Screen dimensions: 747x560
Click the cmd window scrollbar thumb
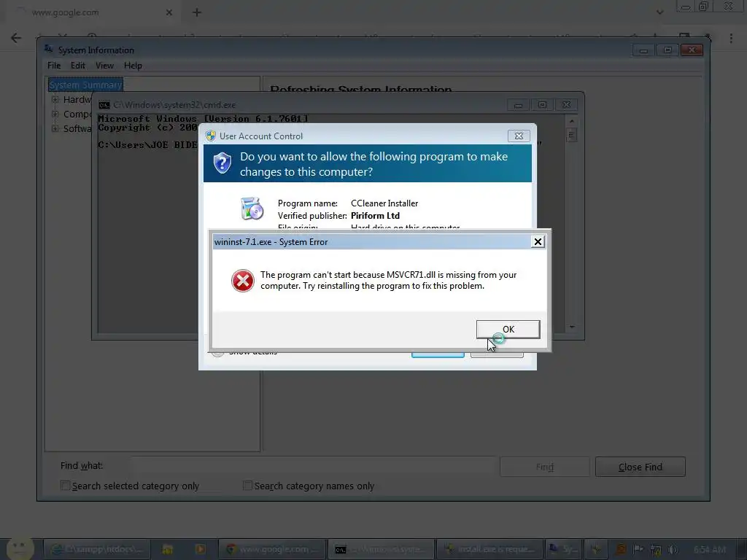[x=572, y=135]
